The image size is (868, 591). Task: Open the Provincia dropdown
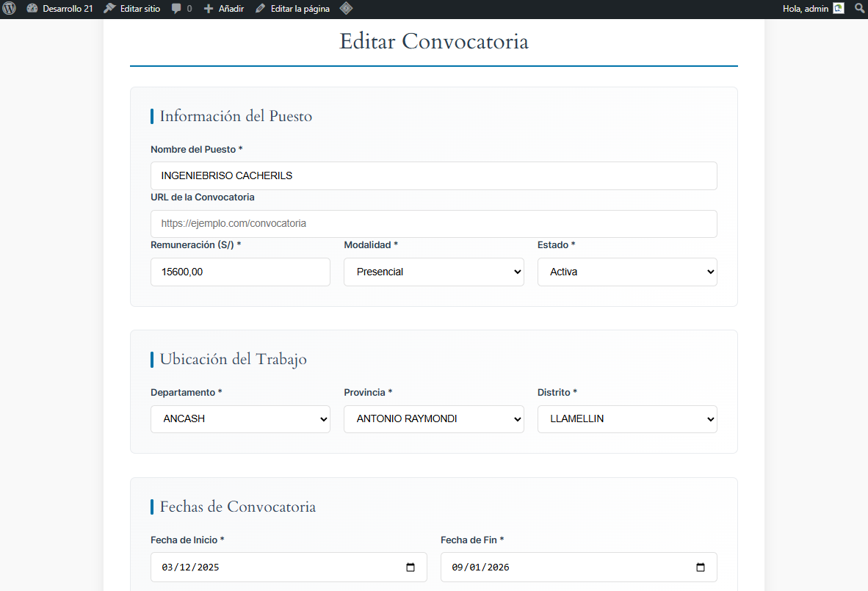coord(433,419)
